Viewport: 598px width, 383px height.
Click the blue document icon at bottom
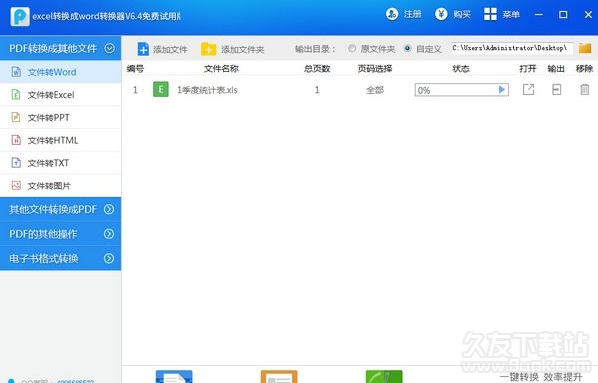pos(174,377)
